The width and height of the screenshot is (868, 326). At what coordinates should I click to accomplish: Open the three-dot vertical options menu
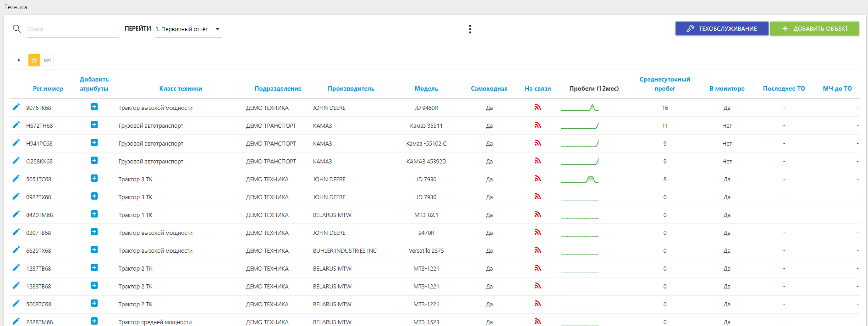tap(470, 29)
